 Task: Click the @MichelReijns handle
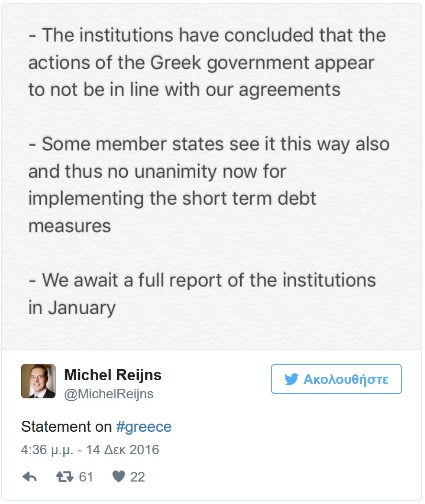coord(109,394)
